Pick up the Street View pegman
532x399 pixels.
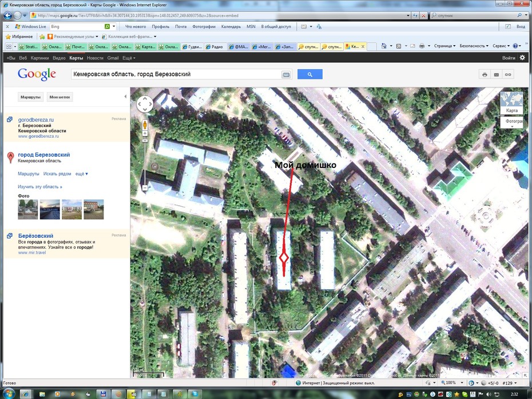coord(145,125)
